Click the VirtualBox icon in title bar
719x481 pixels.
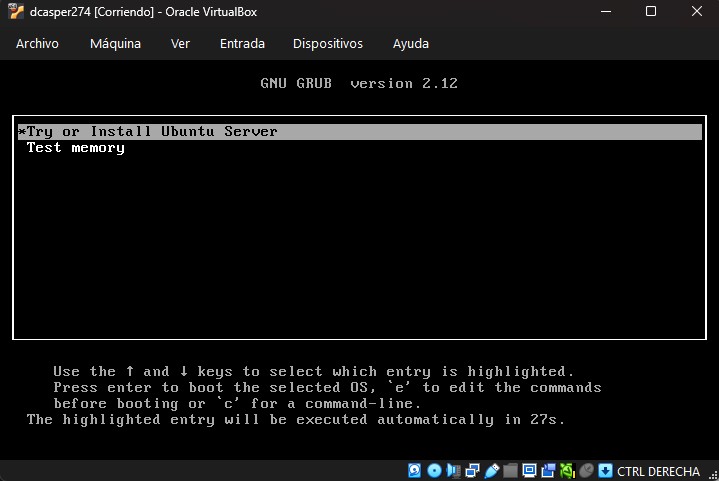coord(16,12)
